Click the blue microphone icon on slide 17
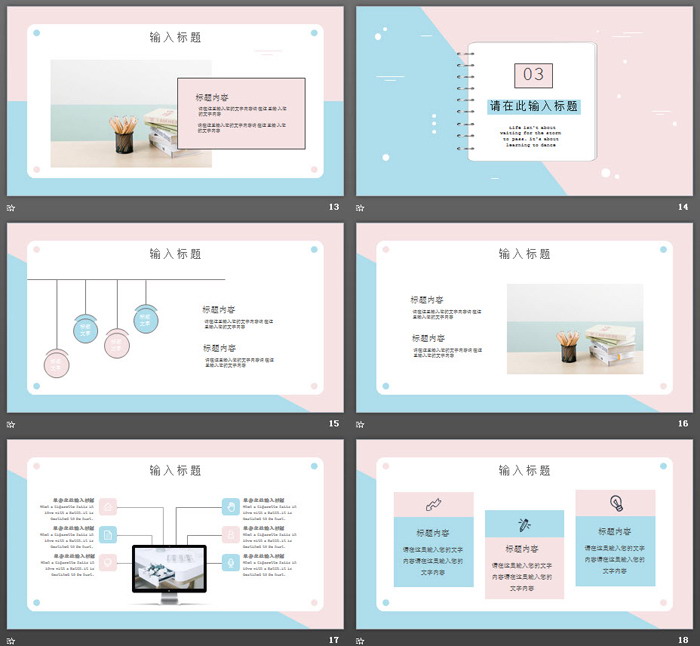This screenshot has height=646, width=700. click(x=231, y=562)
